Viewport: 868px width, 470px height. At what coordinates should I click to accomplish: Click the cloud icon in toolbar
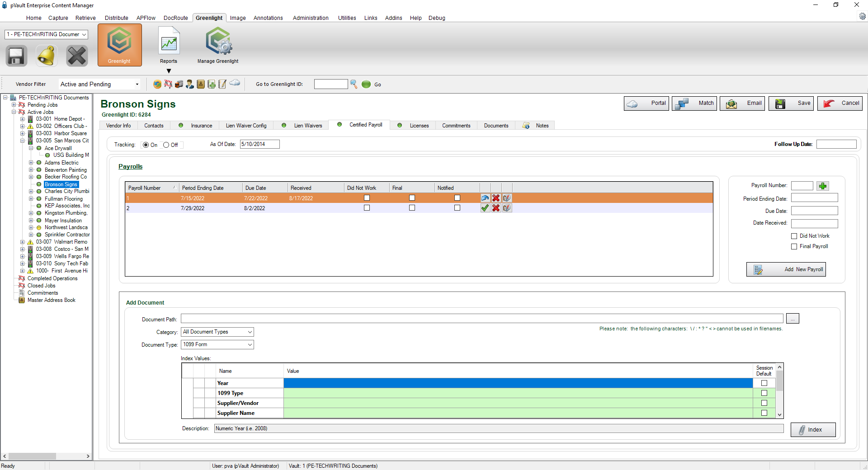pyautogui.click(x=235, y=83)
